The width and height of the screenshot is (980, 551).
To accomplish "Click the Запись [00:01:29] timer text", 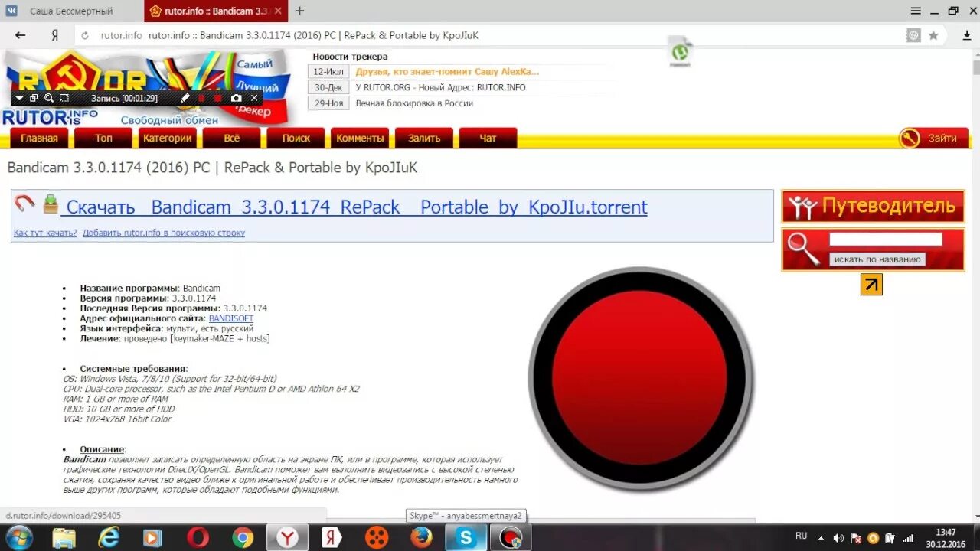I will [124, 98].
